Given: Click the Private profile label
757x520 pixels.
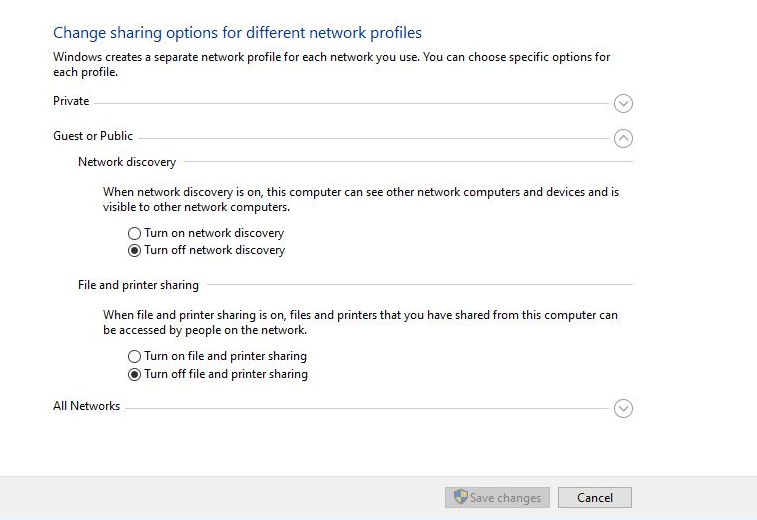Looking at the screenshot, I should click(x=71, y=101).
